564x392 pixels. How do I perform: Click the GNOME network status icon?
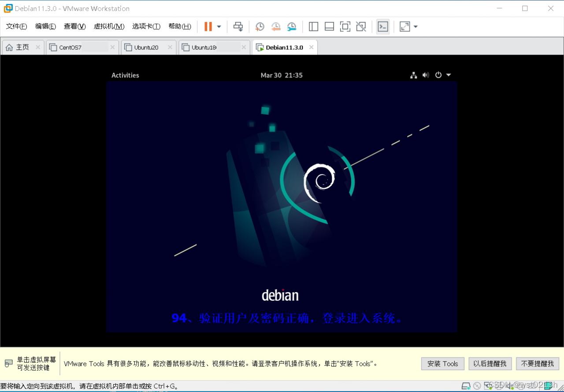(413, 75)
